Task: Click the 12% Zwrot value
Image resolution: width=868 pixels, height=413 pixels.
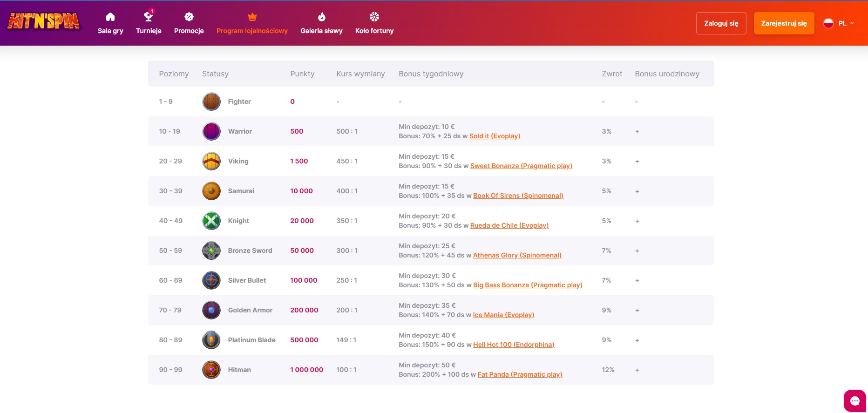Action: [x=608, y=370]
